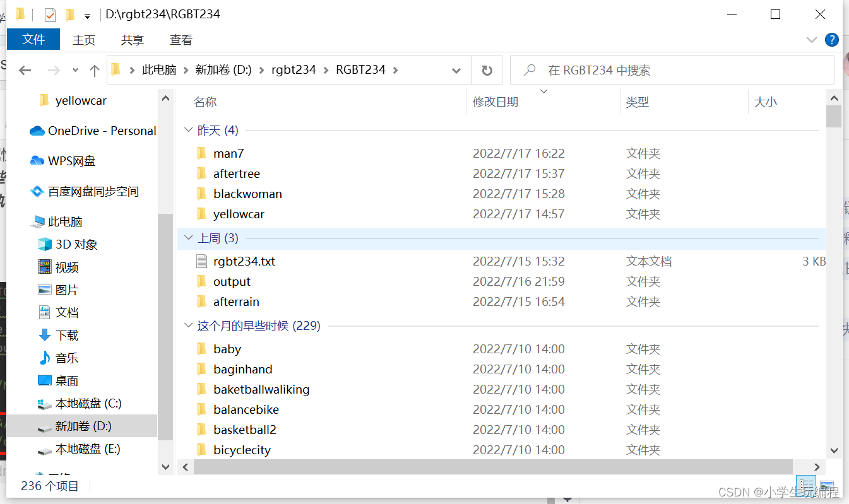Expand the ribbon chevron

point(812,40)
